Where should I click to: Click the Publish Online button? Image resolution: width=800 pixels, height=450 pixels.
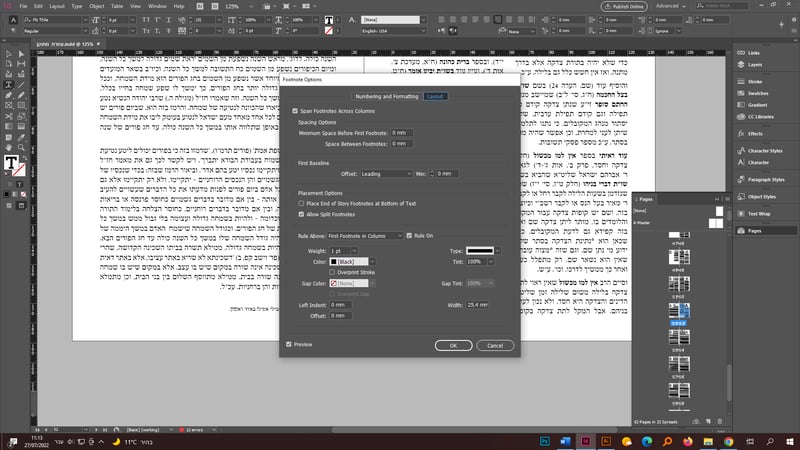624,7
